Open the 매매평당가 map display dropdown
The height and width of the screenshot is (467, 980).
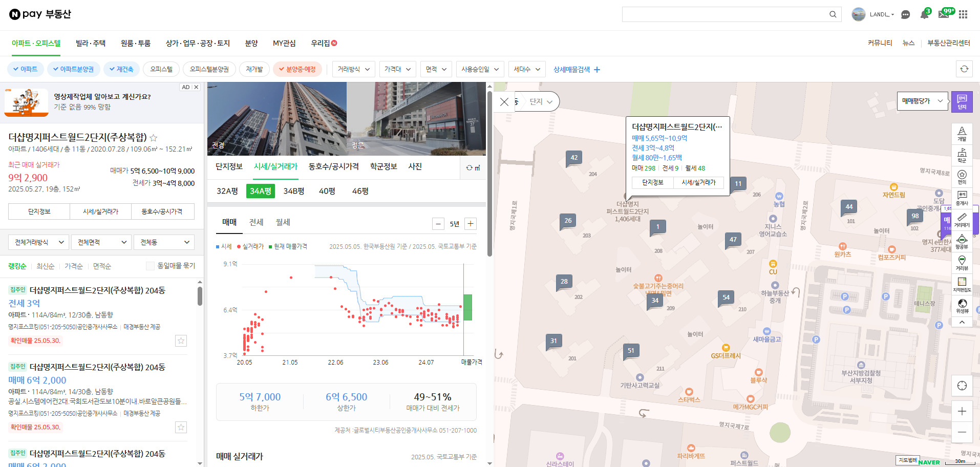point(922,101)
